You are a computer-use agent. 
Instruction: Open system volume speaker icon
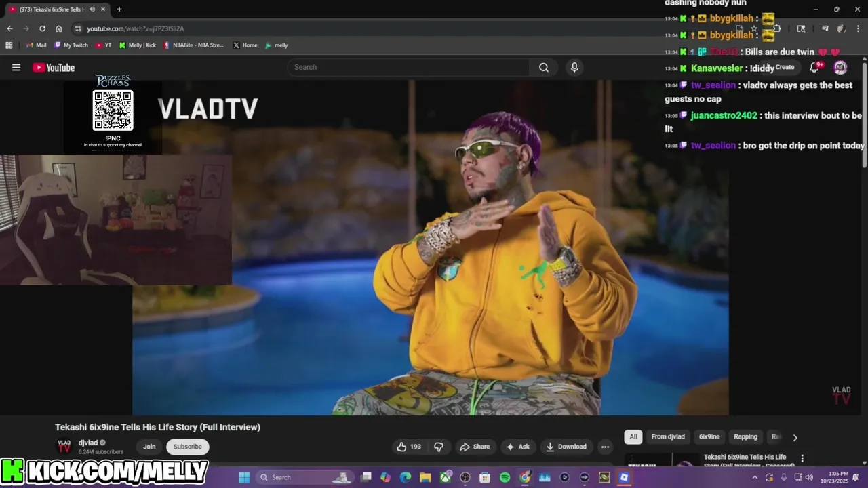click(x=809, y=477)
